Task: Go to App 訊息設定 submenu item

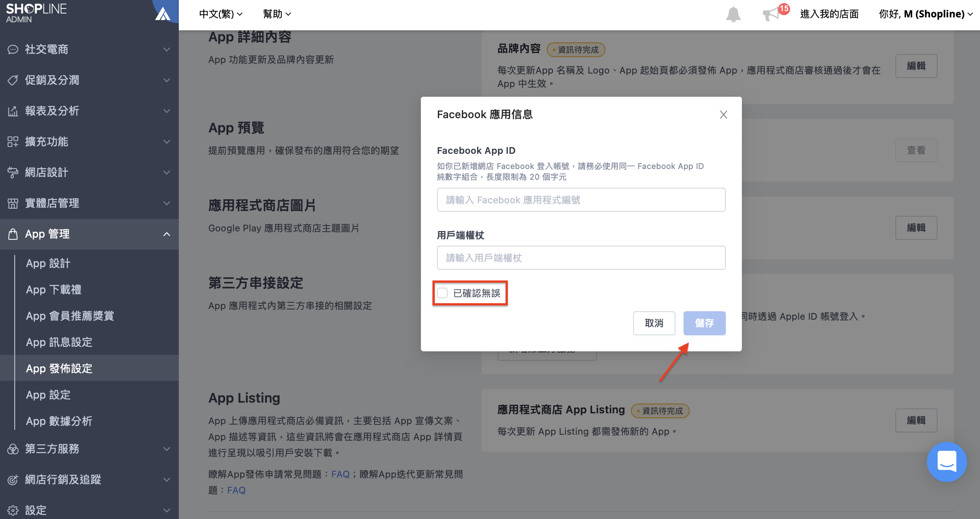Action: click(x=59, y=342)
